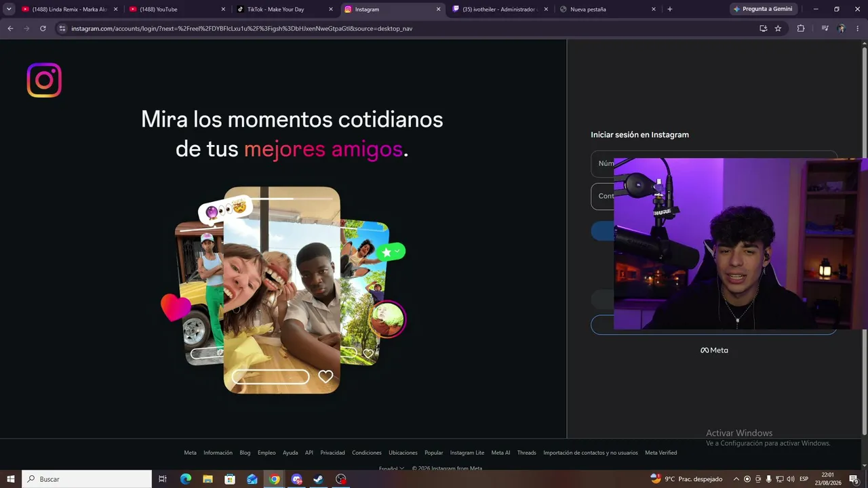Open the Meta AI footer link

pyautogui.click(x=501, y=453)
